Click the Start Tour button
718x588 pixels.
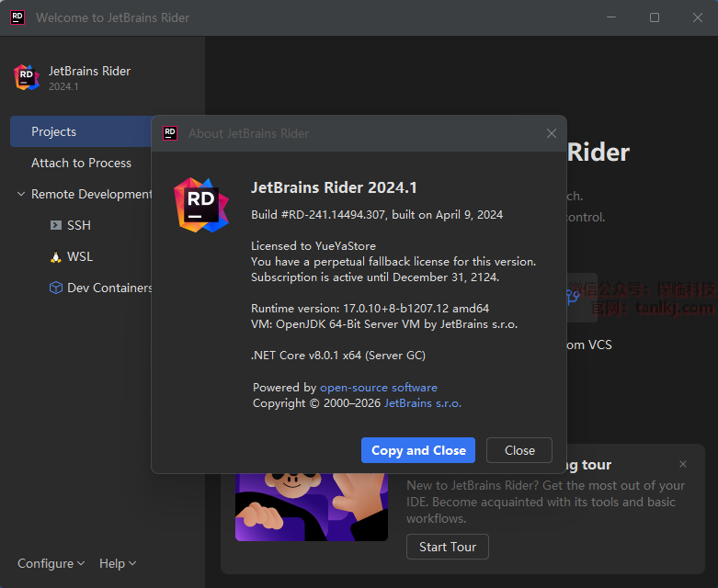pyautogui.click(x=448, y=547)
